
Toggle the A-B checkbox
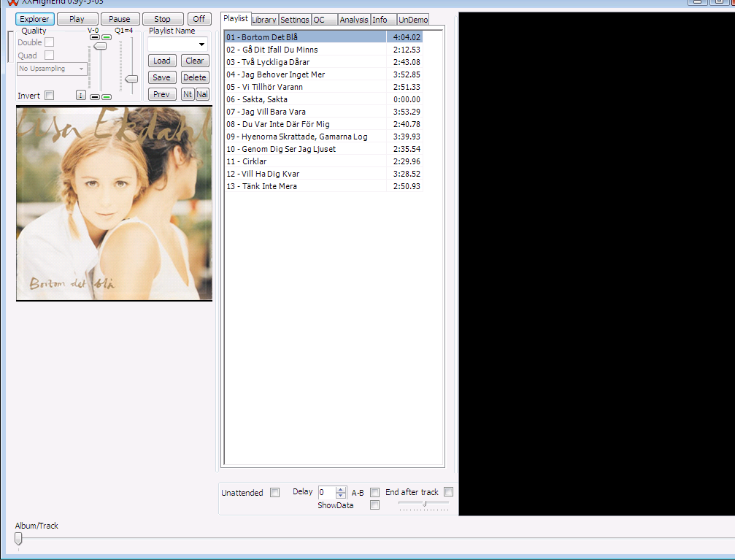pos(374,492)
